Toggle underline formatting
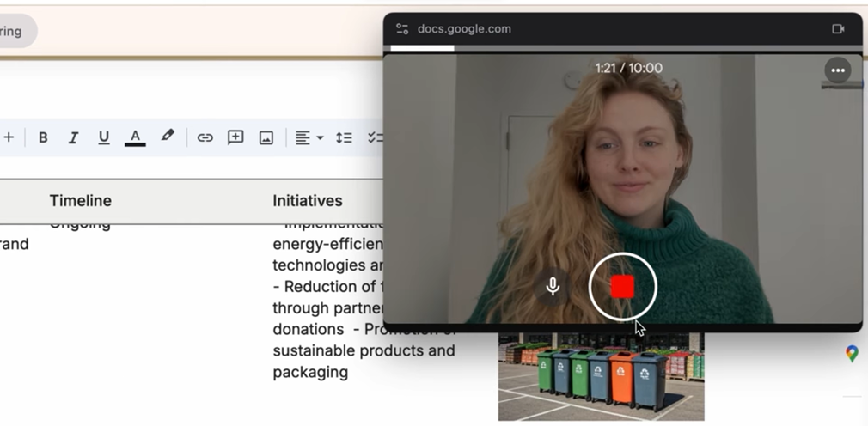This screenshot has height=426, width=868. tap(104, 137)
